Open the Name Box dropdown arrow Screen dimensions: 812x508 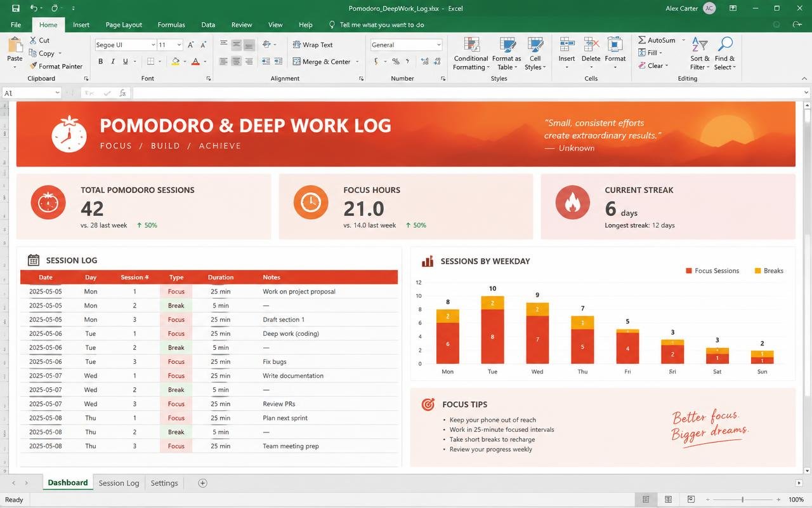(x=57, y=93)
